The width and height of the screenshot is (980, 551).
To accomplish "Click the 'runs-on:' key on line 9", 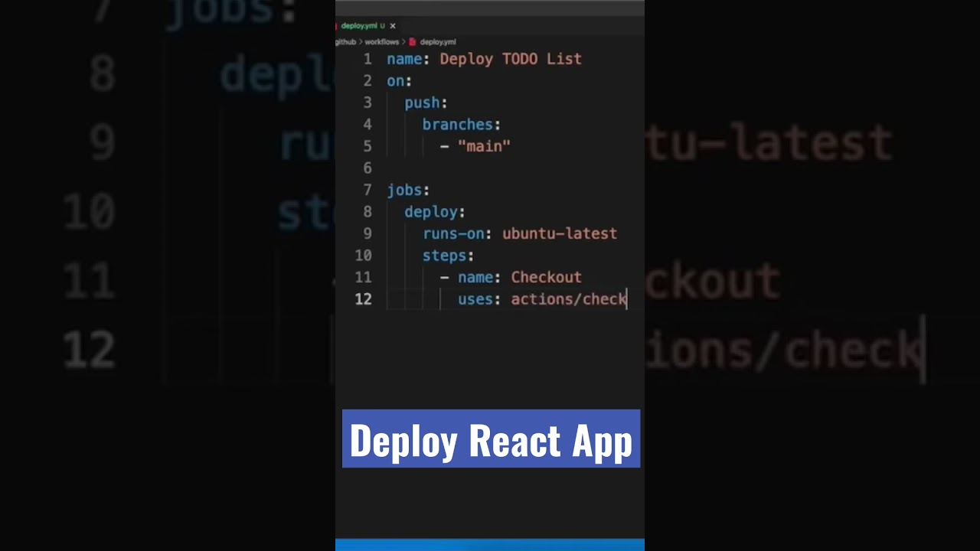I will point(458,233).
